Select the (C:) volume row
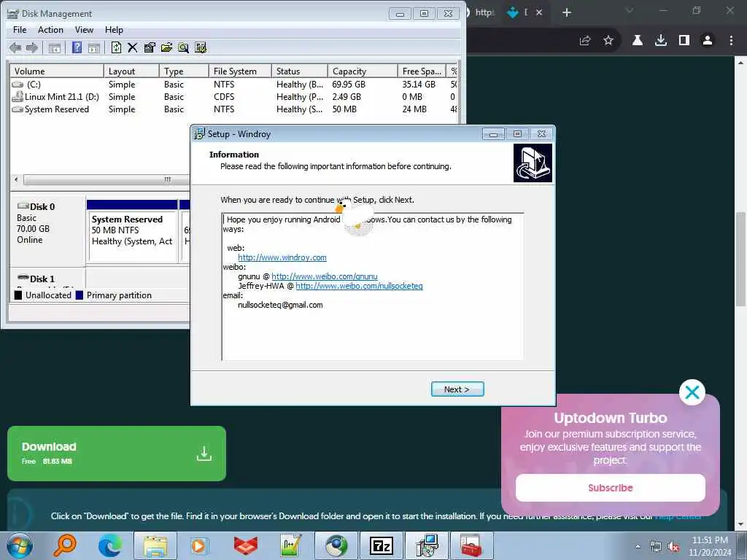This screenshot has width=747, height=560. point(233,85)
